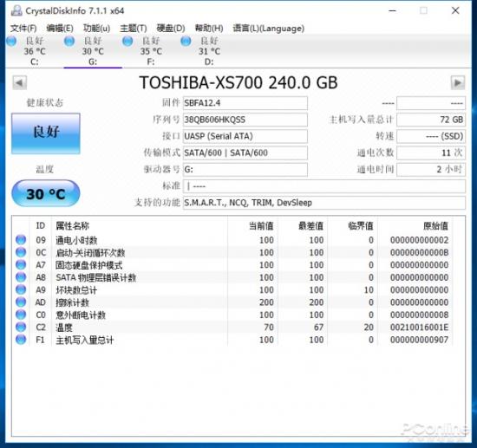
Task: Close the CrystalDiskInfo window
Action: (455, 10)
